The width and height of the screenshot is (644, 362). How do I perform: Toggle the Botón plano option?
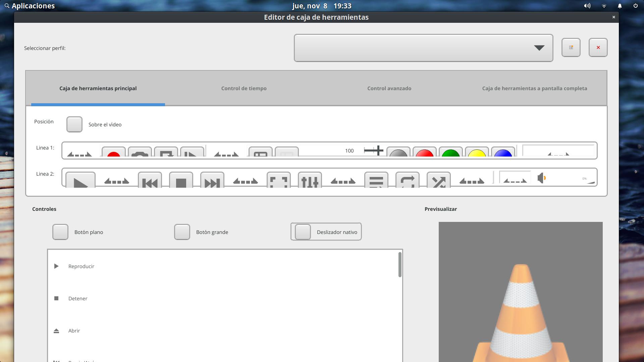pos(60,232)
